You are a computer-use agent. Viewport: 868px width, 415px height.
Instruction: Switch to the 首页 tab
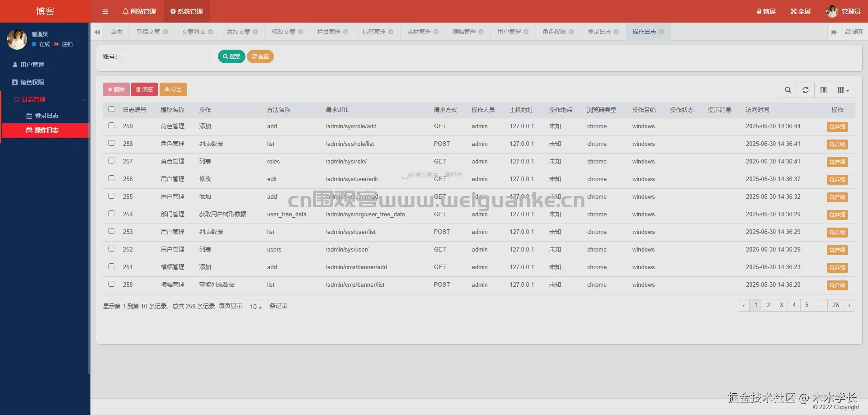click(x=117, y=32)
